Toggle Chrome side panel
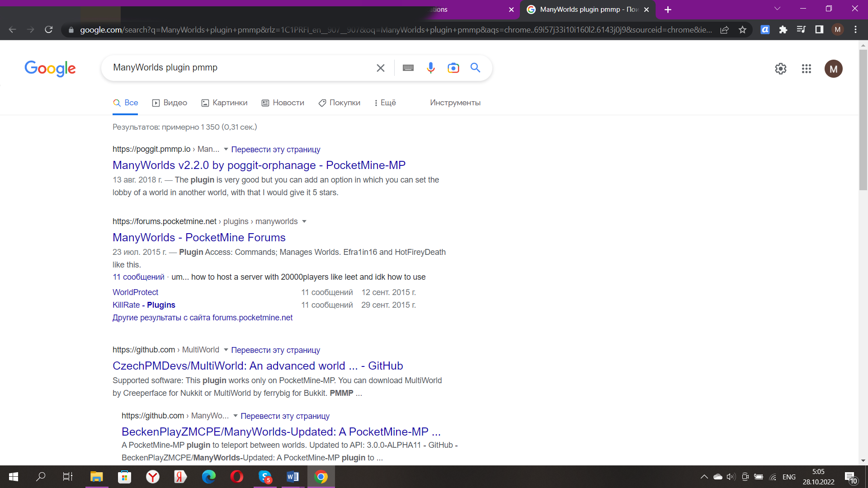The height and width of the screenshot is (488, 868). 819,30
